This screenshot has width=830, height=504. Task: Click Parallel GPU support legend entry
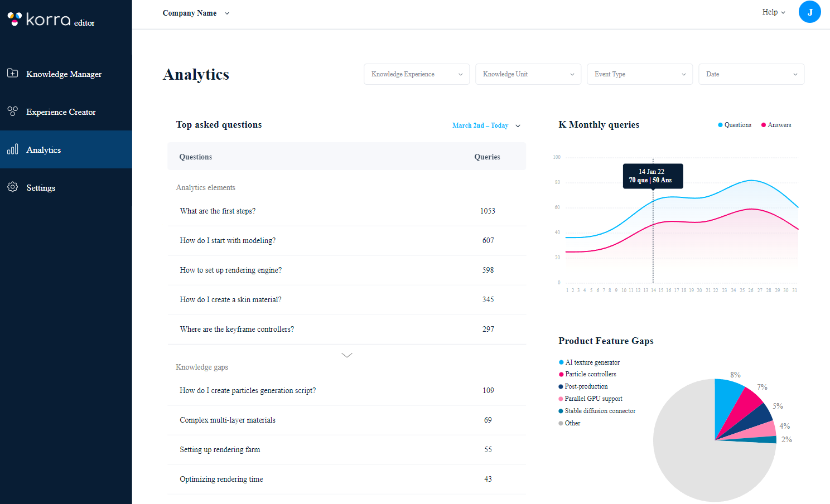(x=590, y=399)
